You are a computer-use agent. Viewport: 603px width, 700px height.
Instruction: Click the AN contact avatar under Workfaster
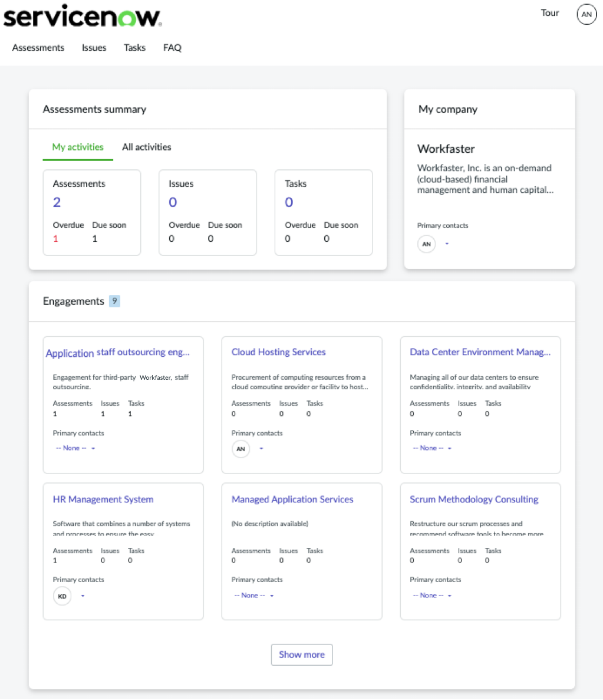pos(426,244)
